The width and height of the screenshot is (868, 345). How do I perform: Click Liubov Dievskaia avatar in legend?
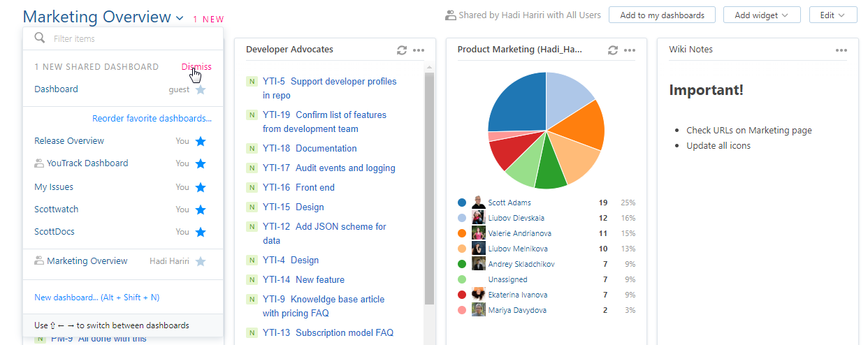(479, 218)
